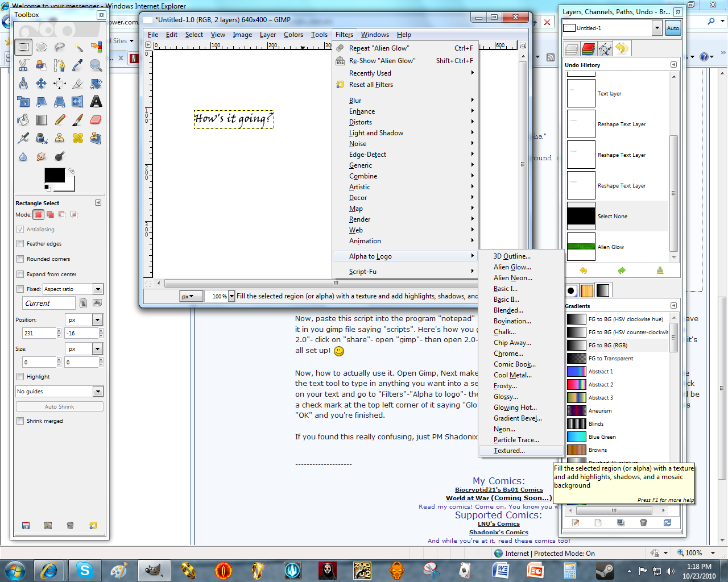
Task: Select the Ellipse Select tool
Action: pyautogui.click(x=42, y=47)
